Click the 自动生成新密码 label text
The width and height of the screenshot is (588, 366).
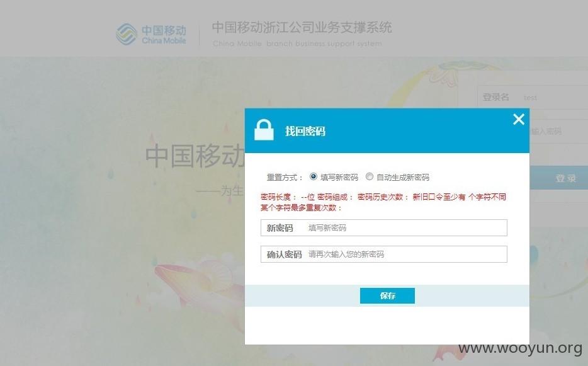pos(403,177)
